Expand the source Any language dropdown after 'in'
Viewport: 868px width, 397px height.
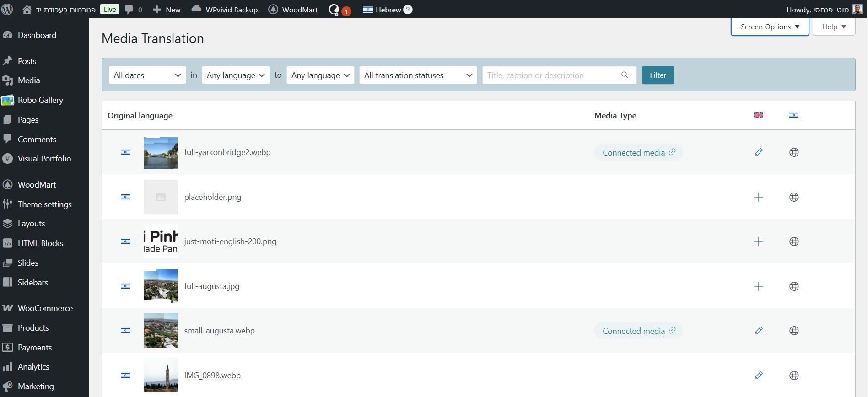[x=235, y=75]
